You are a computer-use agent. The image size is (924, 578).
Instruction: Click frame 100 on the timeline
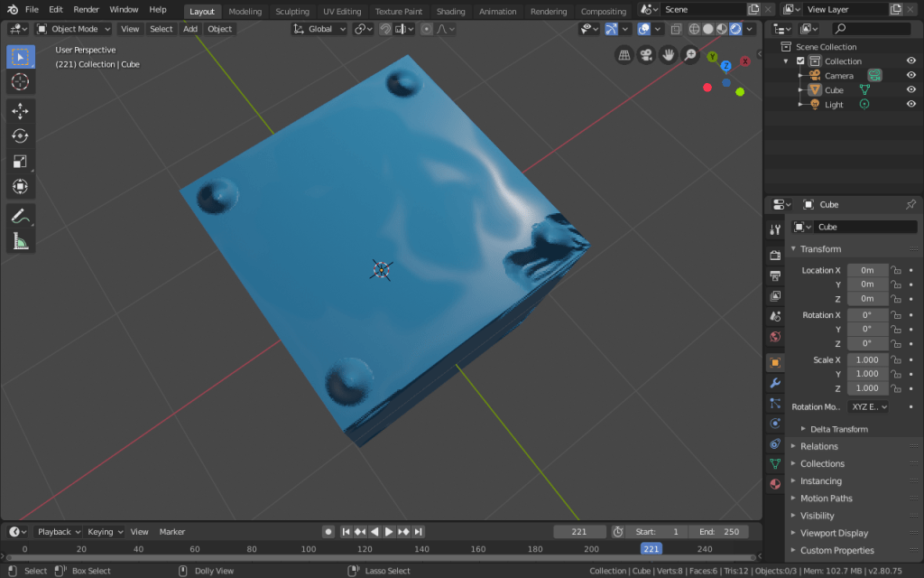point(309,548)
